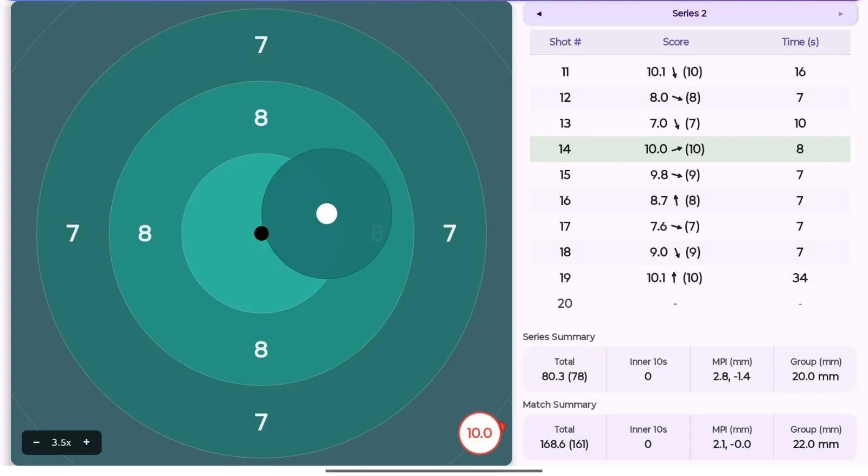Click score 9.8 (9) of shot 15
The height and width of the screenshot is (476, 868).
(x=675, y=175)
